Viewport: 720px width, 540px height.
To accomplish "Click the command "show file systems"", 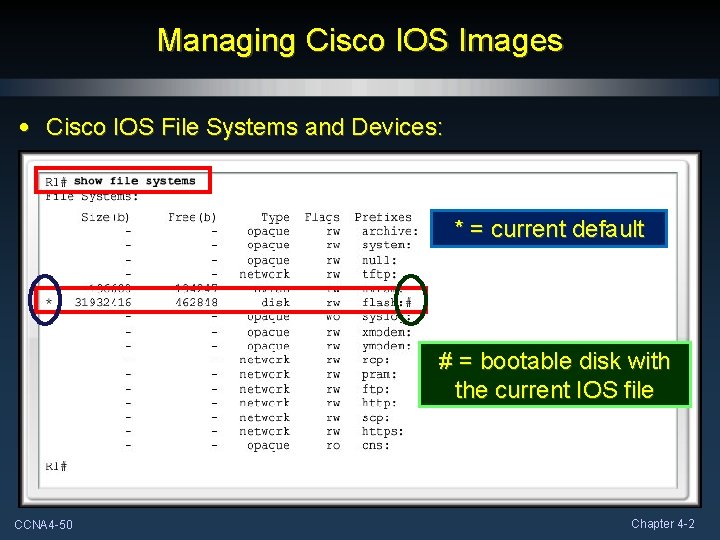I will tap(135, 181).
